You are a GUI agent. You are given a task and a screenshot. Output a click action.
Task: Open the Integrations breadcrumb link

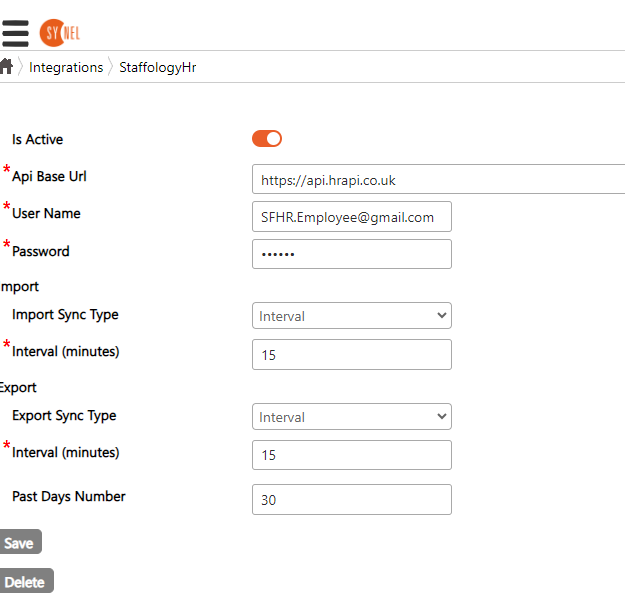tap(66, 67)
